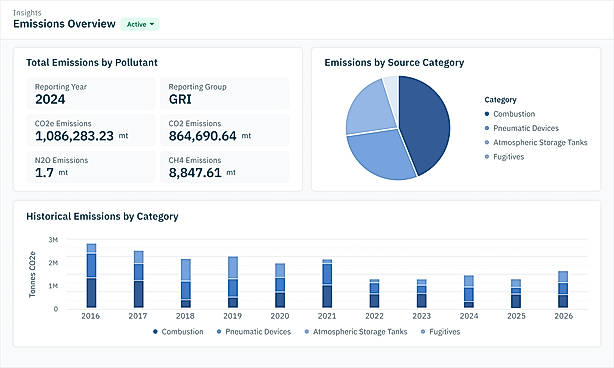Screen dimensions: 614x368
Task: Click the N2O Emissions value 1.7
Action: click(44, 173)
